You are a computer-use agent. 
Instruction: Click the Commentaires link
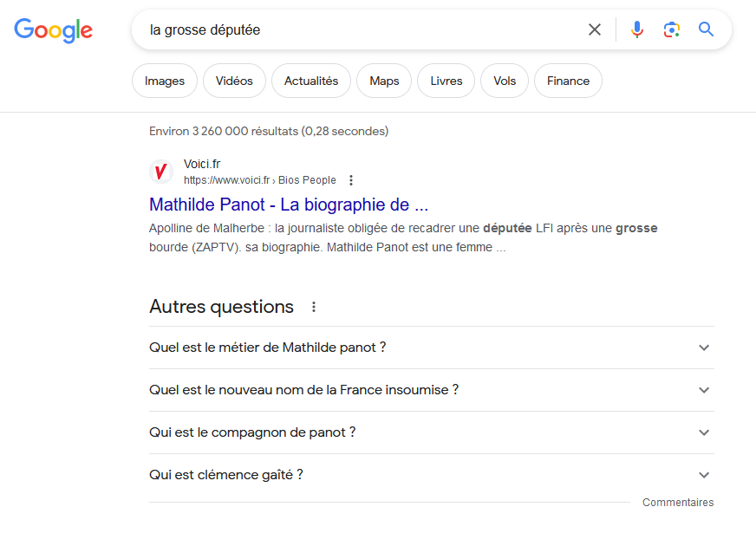pyautogui.click(x=678, y=503)
